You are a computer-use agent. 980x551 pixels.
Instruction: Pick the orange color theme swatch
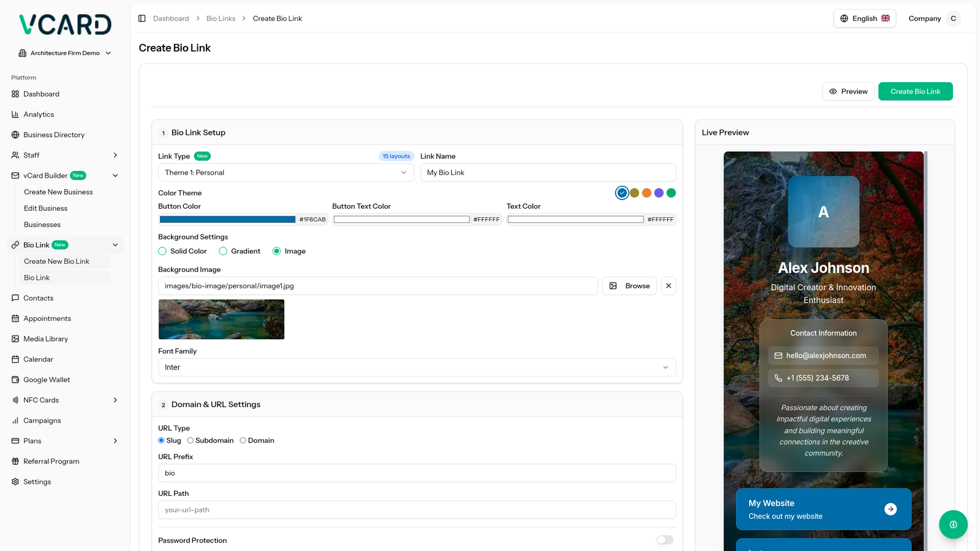click(x=647, y=193)
